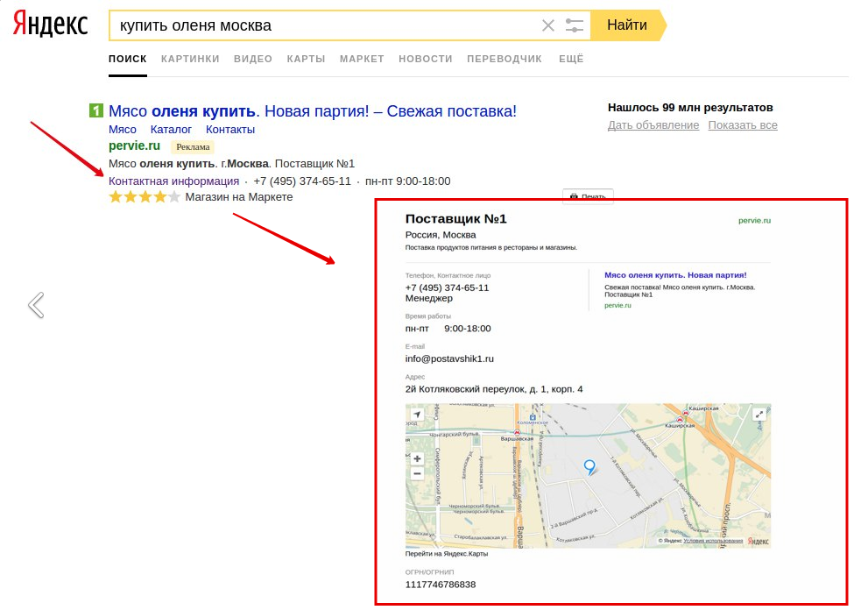
Task: Open small pervie.ru link under the card ad text
Action: 617,305
